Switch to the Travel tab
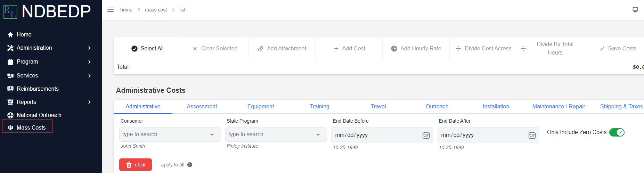644x173 pixels. point(378,107)
